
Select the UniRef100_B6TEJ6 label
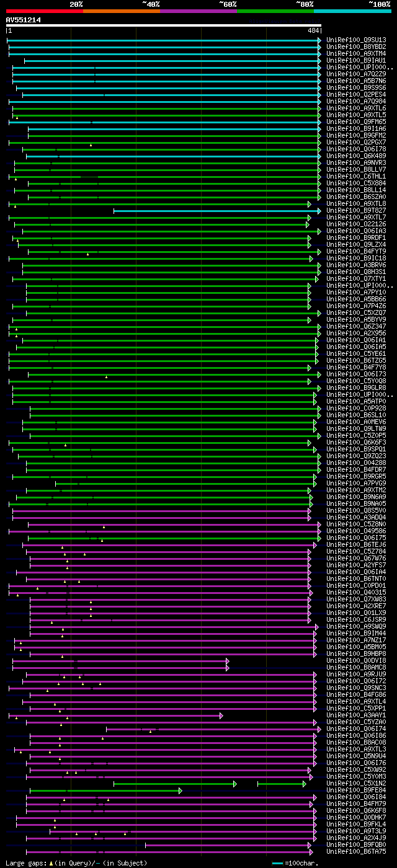(x=356, y=544)
